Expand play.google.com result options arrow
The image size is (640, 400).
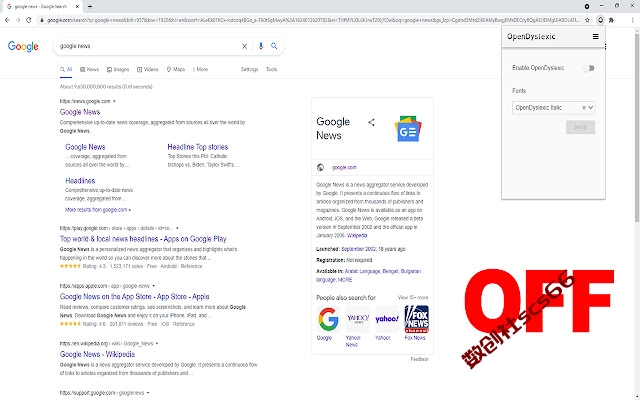[177, 228]
